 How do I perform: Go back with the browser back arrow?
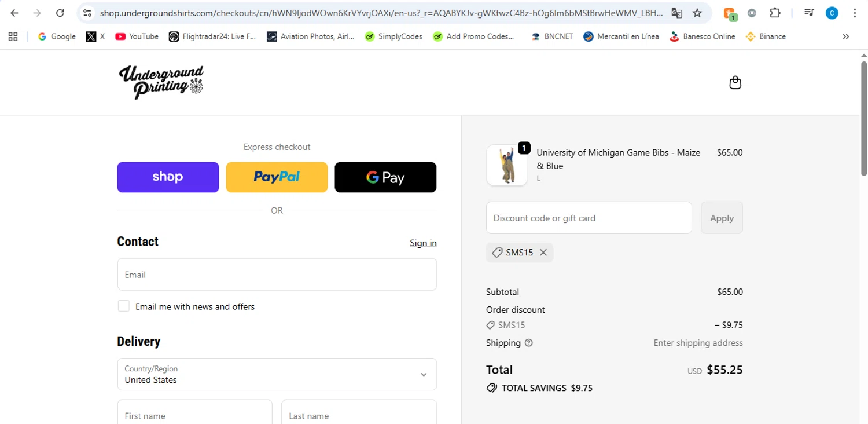(14, 13)
